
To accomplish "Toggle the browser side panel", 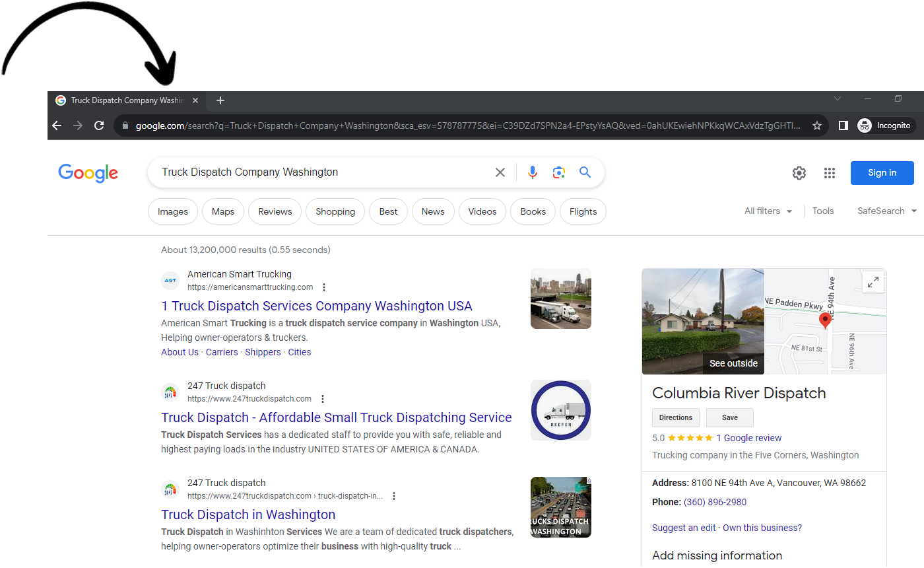I will click(x=843, y=125).
